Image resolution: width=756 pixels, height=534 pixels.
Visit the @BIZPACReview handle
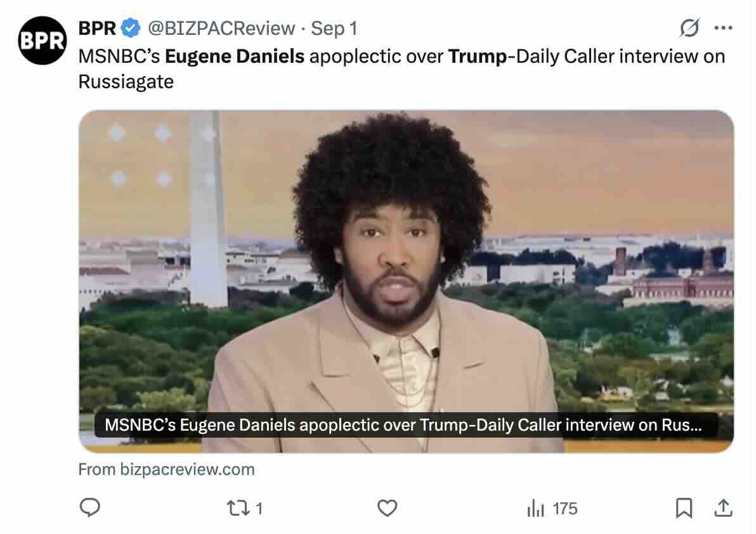(221, 29)
